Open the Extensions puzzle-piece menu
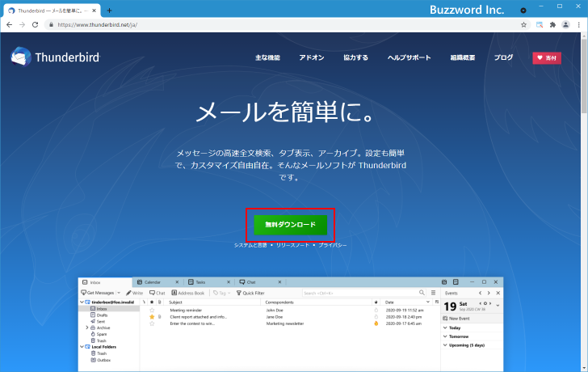Image resolution: width=588 pixels, height=372 pixels. point(552,25)
